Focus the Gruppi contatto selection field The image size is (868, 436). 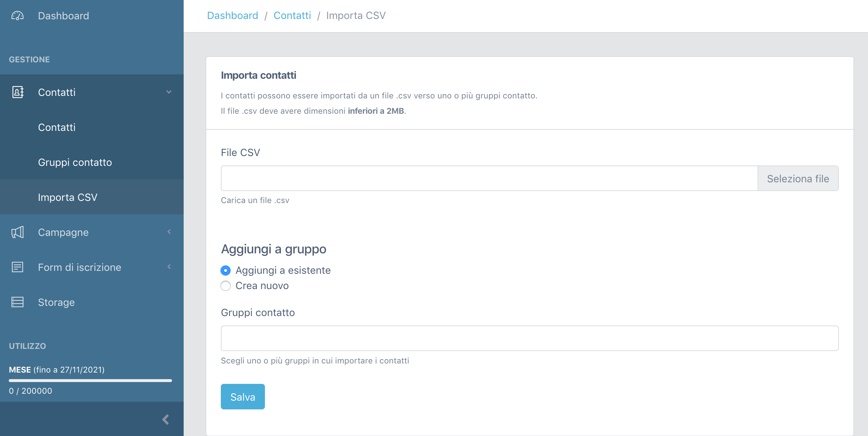(x=529, y=338)
